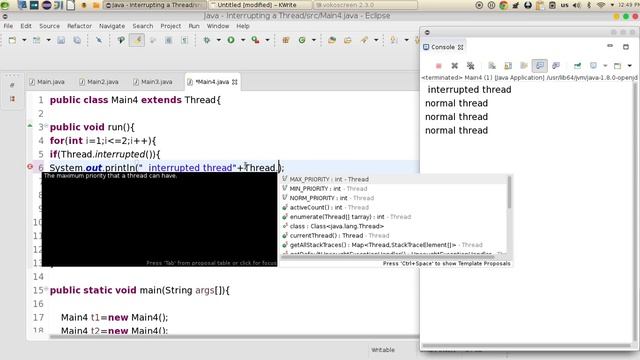Click the Open Console icon
The height and width of the screenshot is (360, 640).
(618, 66)
